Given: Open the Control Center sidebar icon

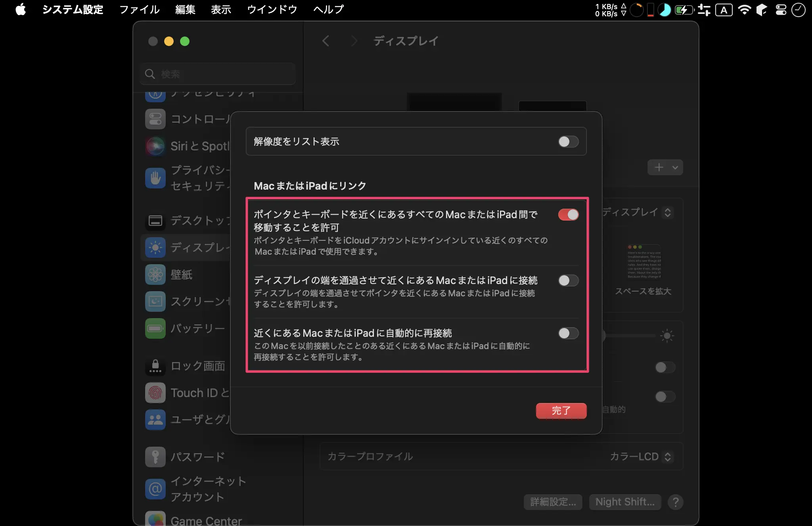Looking at the screenshot, I should pyautogui.click(x=155, y=119).
